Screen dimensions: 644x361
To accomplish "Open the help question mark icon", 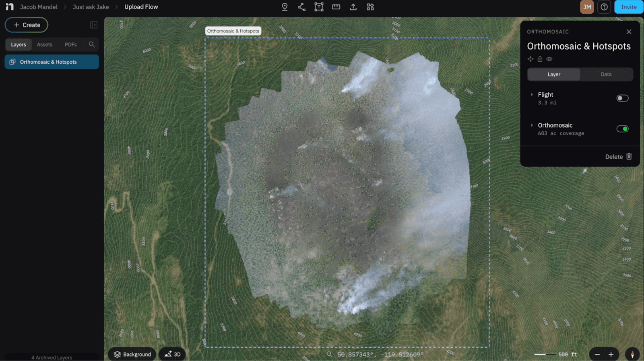I will [604, 7].
